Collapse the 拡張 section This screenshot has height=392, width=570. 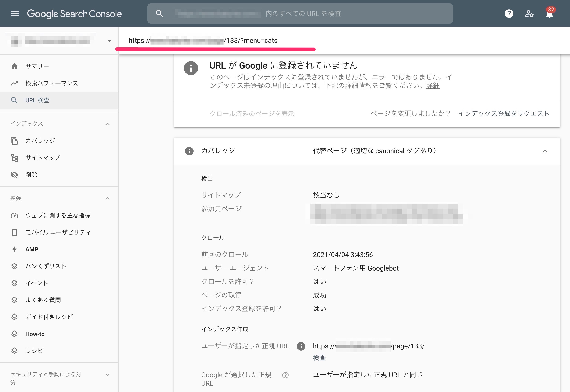point(107,199)
